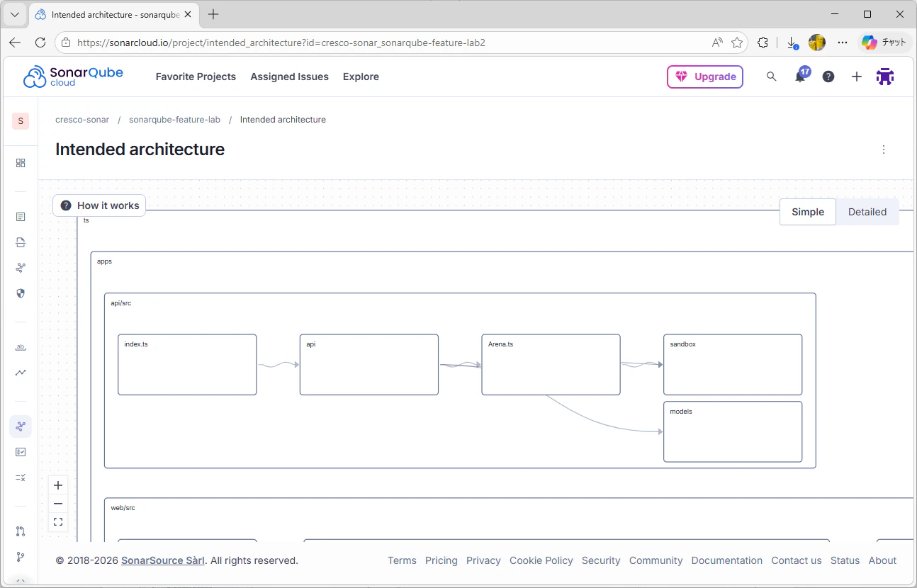
Task: Open the Community footer link
Action: tap(656, 560)
